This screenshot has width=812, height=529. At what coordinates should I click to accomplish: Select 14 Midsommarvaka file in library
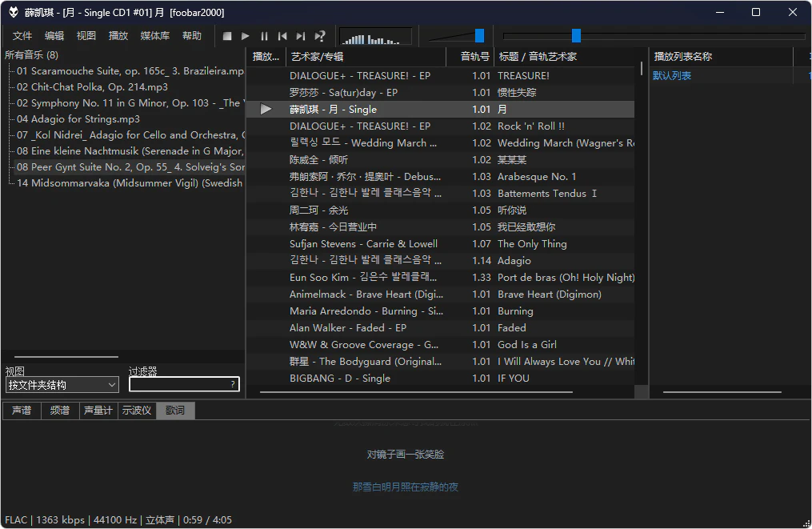130,183
